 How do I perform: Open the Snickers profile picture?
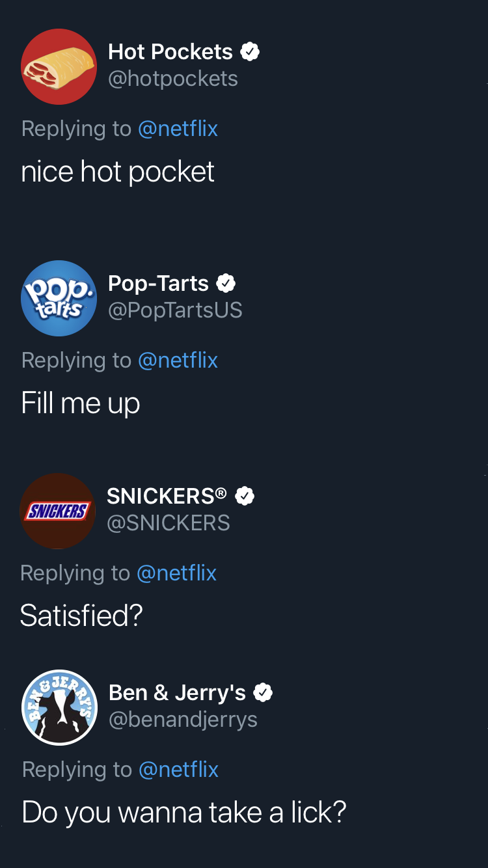click(57, 511)
